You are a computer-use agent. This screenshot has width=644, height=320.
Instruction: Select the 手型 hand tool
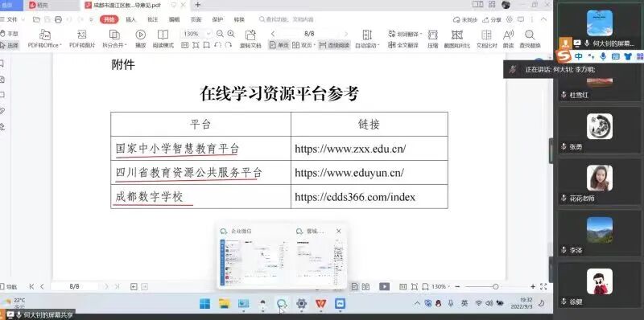pyautogui.click(x=9, y=34)
